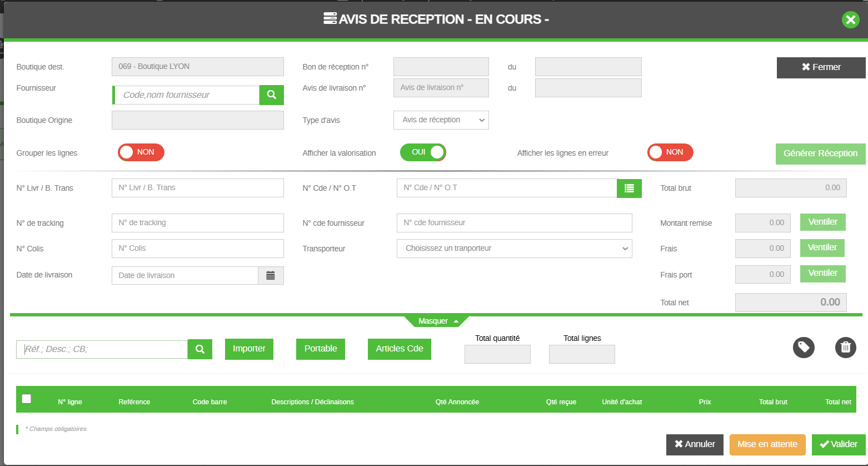Focus the Date de livraison input field
Screen dimensions: 868x466
click(x=185, y=276)
